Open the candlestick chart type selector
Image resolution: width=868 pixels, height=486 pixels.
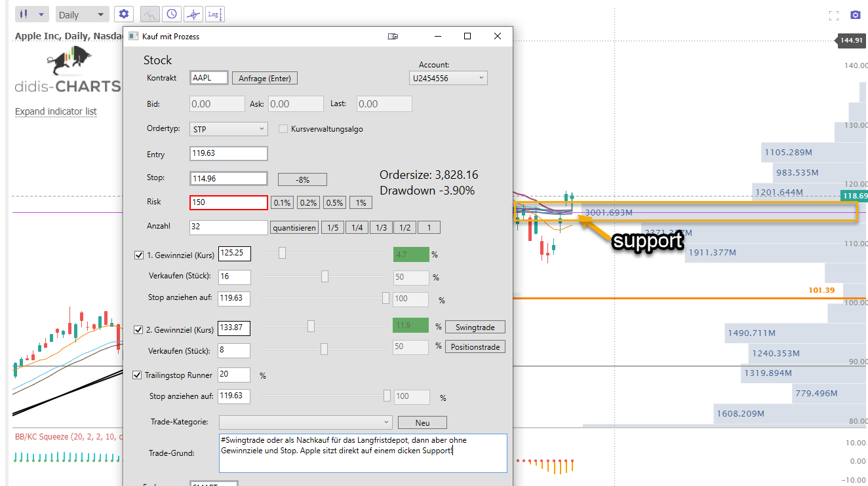pos(31,14)
